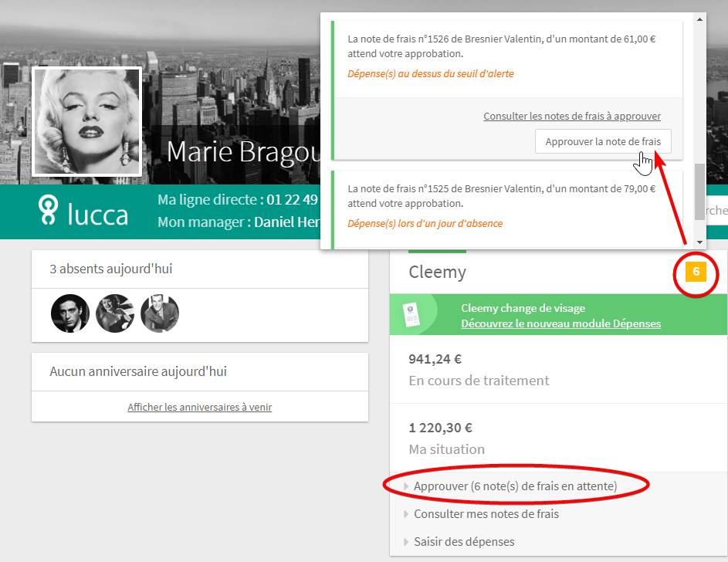The image size is (728, 562).
Task: Click the notification panel scroll up arrow
Action: point(699,19)
